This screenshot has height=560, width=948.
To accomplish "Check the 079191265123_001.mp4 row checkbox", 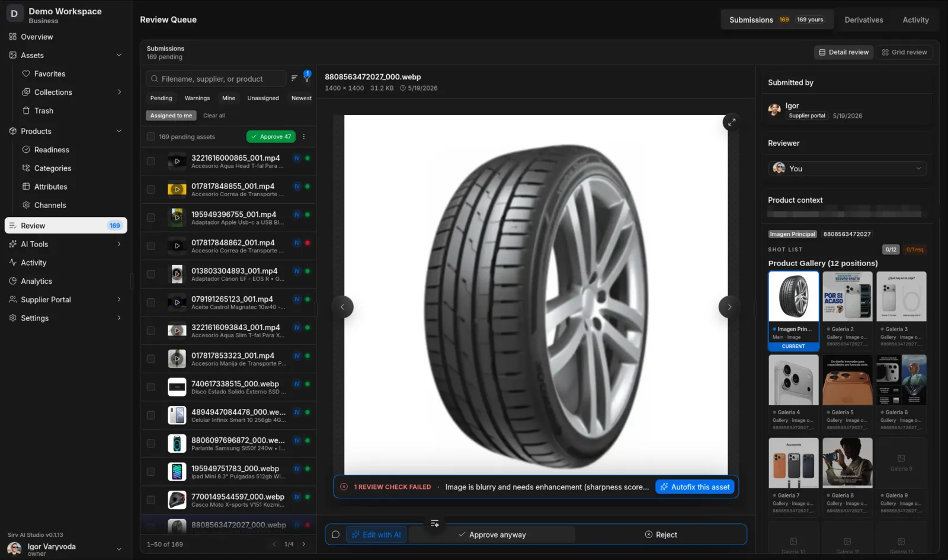I will [151, 302].
